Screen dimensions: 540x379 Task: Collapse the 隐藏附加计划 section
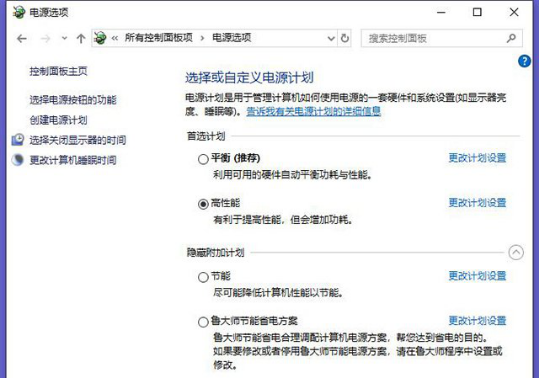coord(516,253)
